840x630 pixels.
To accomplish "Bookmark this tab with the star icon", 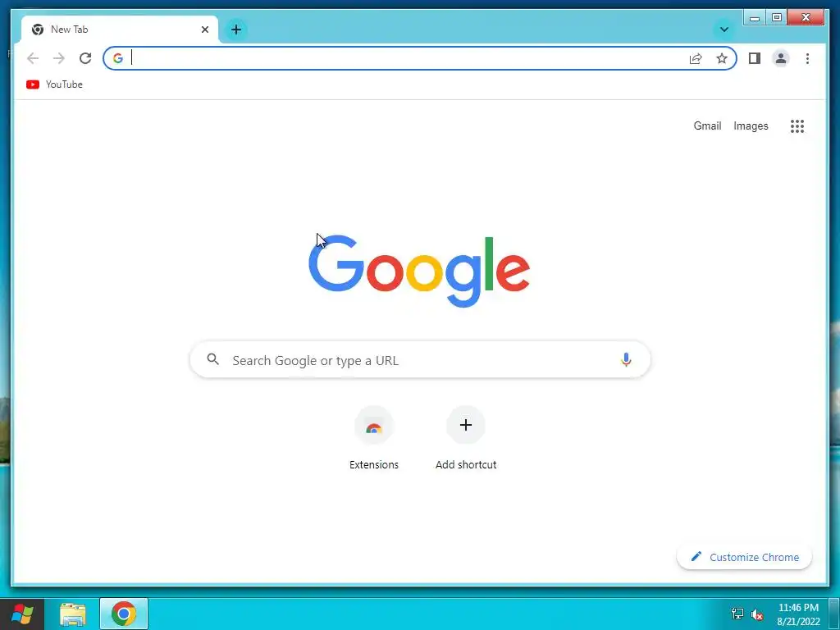I will 722,58.
